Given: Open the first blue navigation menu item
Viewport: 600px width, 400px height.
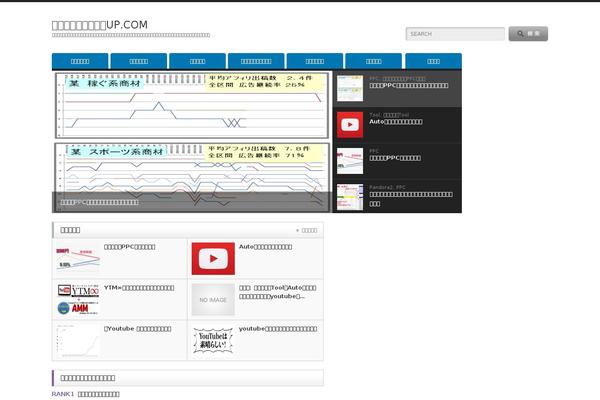Looking at the screenshot, I should [80, 61].
